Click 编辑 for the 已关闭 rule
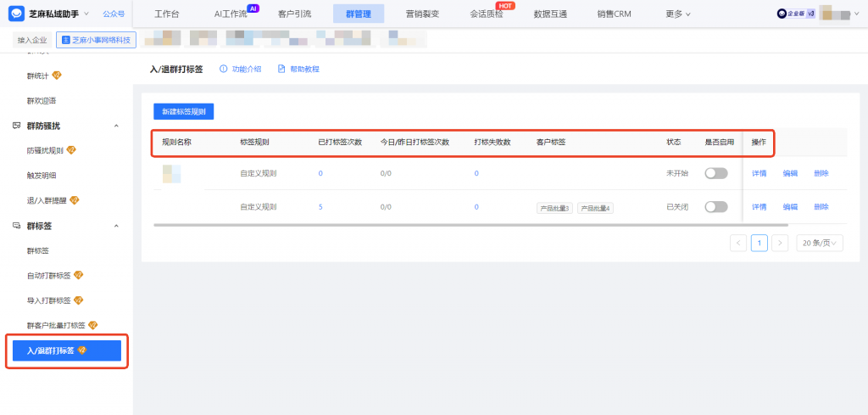Screen dimensions: 868x415 tap(790, 207)
